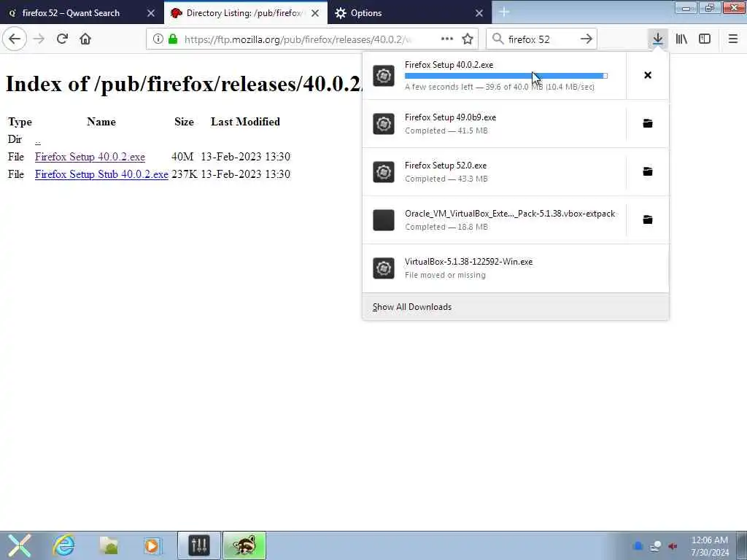This screenshot has height=560, width=747.
Task: Open containing folder for Firefox Setup 49.0b9.exe
Action: [648, 123]
